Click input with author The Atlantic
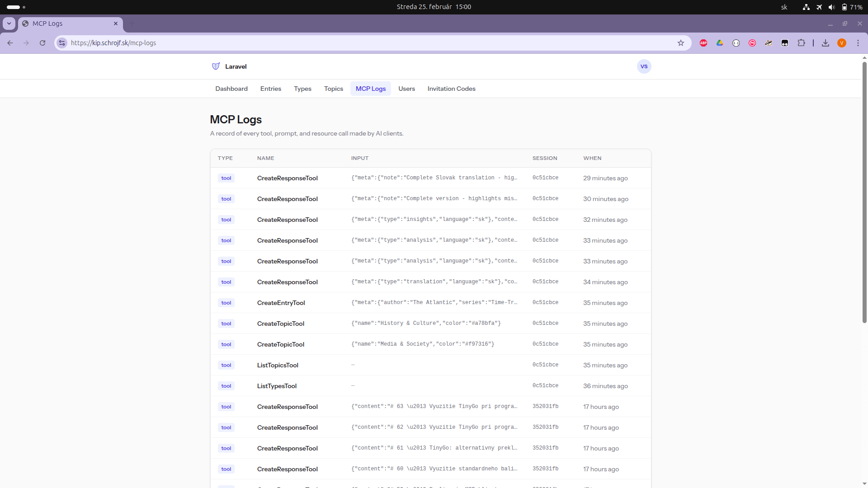Image resolution: width=868 pixels, height=488 pixels. (434, 303)
